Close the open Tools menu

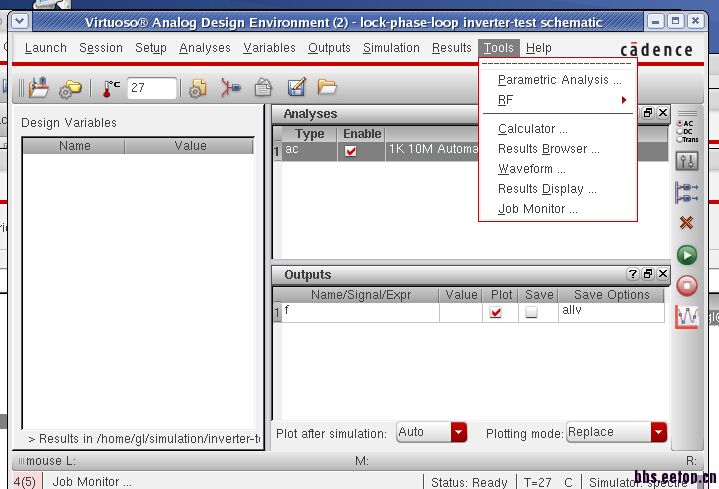(499, 48)
